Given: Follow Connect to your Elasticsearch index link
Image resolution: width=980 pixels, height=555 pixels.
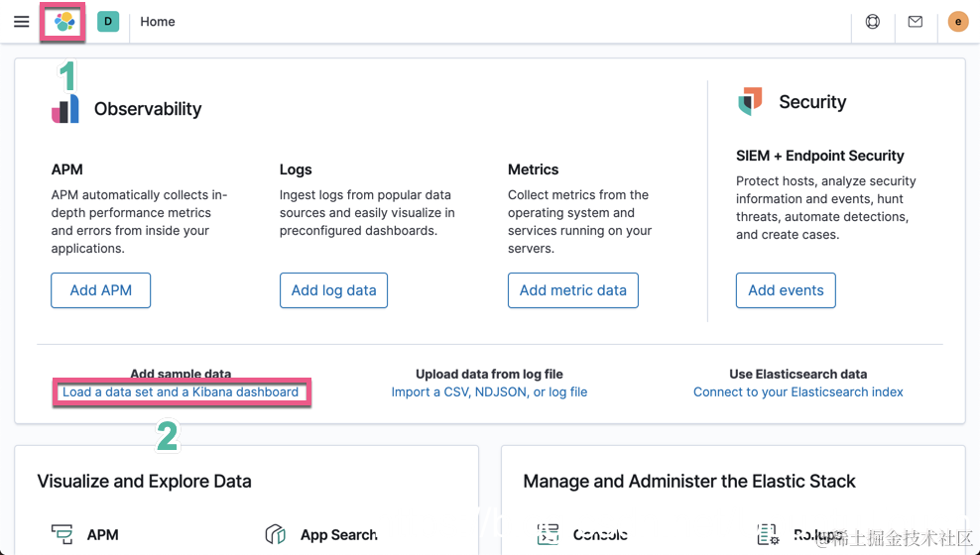Looking at the screenshot, I should click(x=797, y=392).
